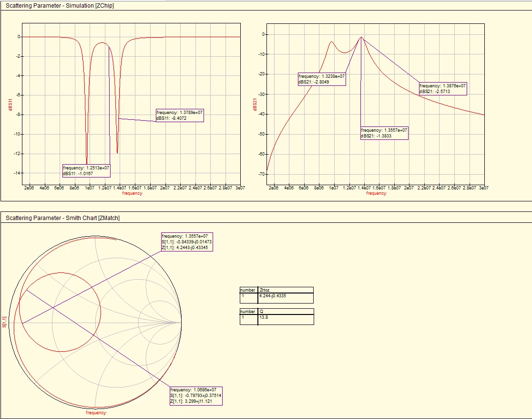The width and height of the screenshot is (532, 419).
Task: Click the Smith chart marker label at 1.3557e+07
Action: pos(187,242)
